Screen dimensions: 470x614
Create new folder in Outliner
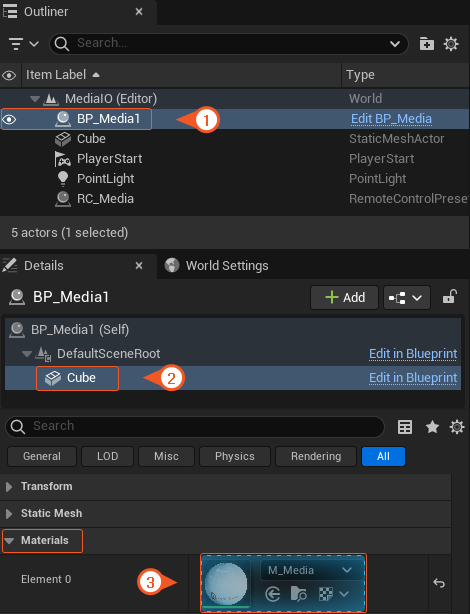(427, 43)
